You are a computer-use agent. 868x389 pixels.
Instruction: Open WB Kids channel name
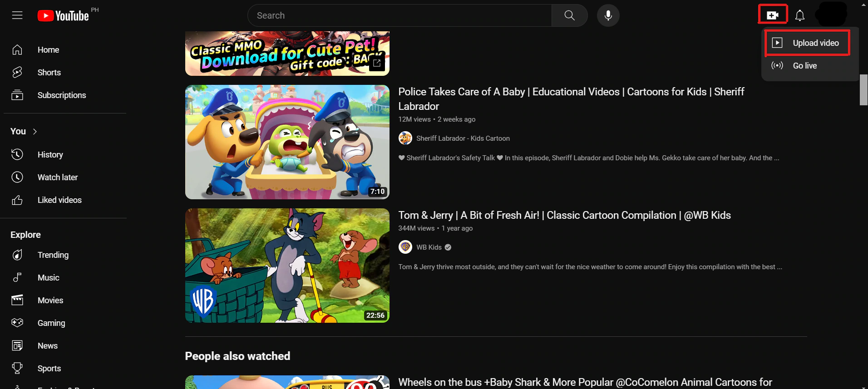429,247
